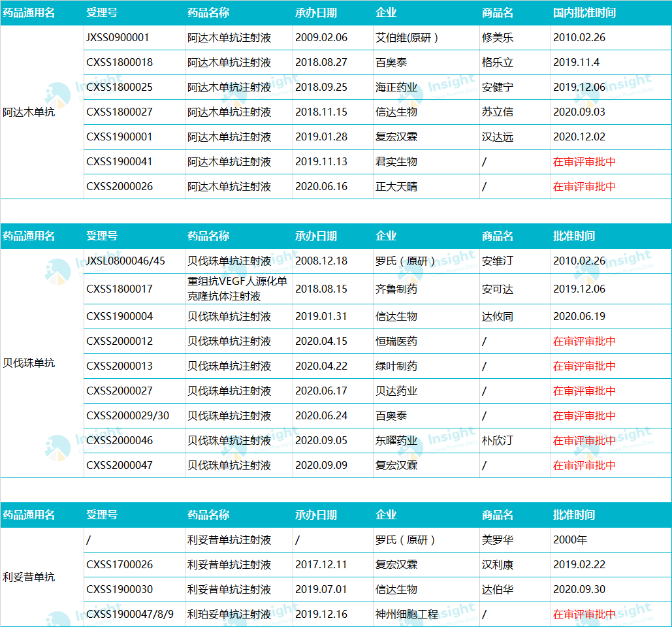Select company 君实生物
The image size is (672, 627).
(396, 162)
